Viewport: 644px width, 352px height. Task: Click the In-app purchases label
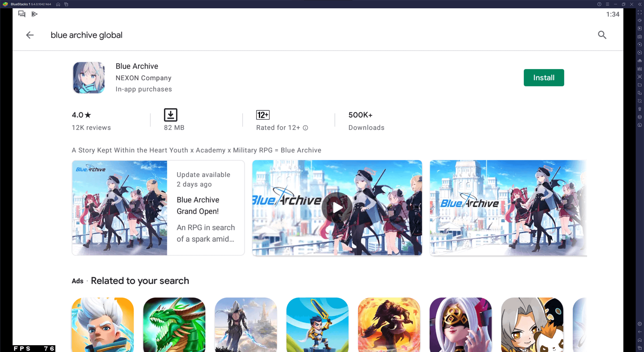coord(144,89)
